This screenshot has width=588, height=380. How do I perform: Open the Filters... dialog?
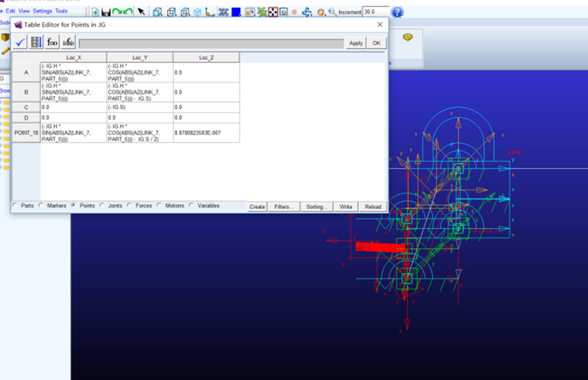284,207
